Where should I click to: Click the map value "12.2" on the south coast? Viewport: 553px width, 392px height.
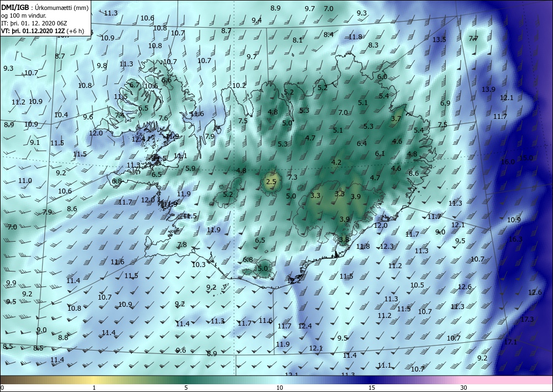[x=294, y=281]
